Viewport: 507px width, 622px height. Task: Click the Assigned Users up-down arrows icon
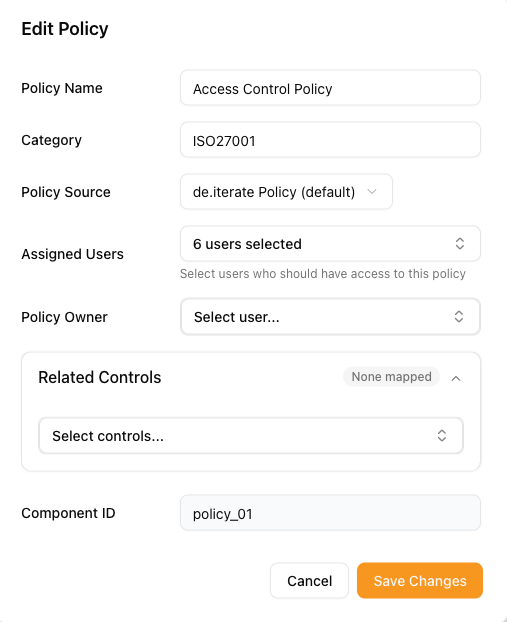pos(459,244)
